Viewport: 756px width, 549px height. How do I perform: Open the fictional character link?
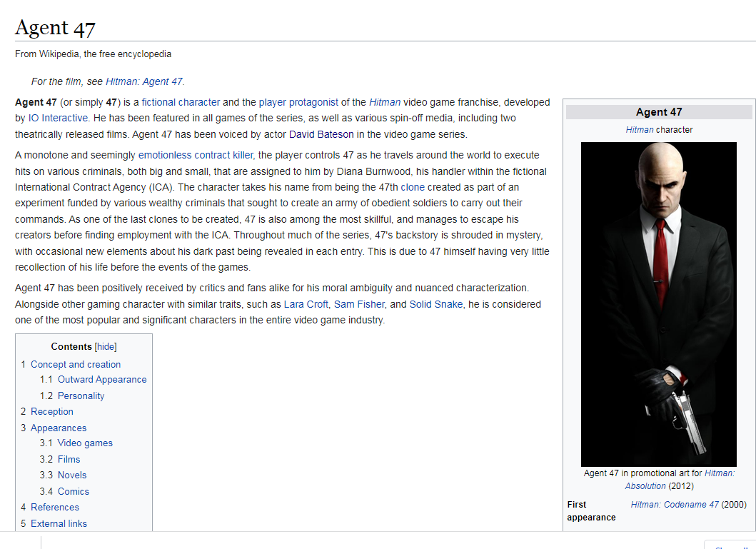[181, 102]
